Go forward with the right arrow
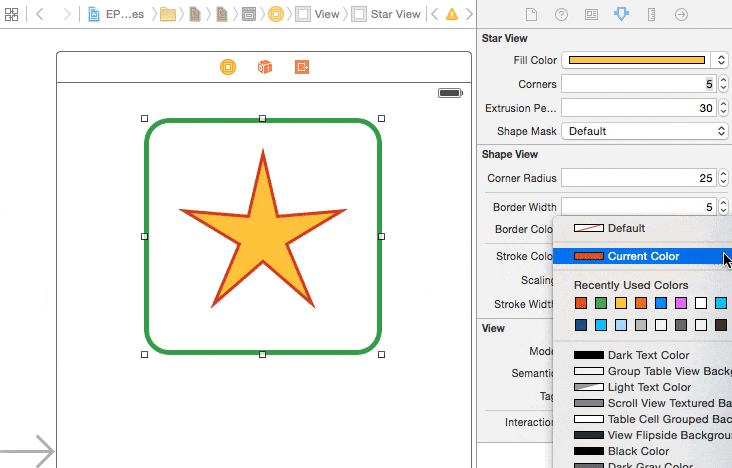This screenshot has width=732, height=468. 67,14
